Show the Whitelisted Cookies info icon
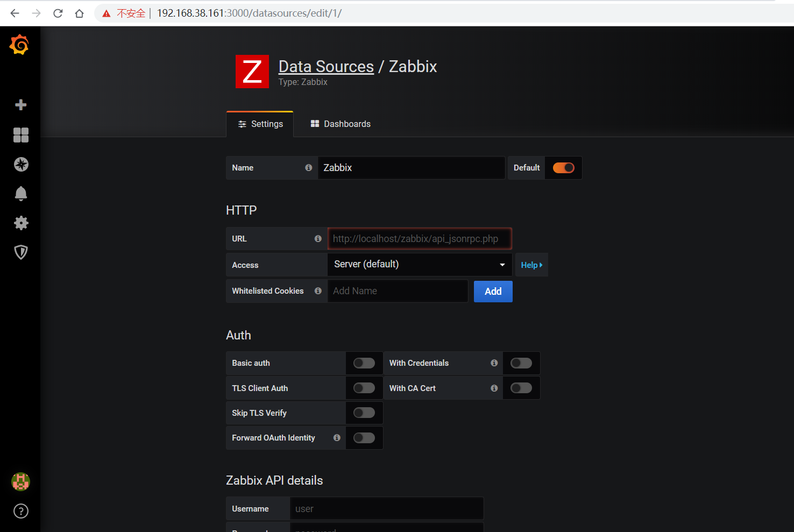 click(x=318, y=291)
